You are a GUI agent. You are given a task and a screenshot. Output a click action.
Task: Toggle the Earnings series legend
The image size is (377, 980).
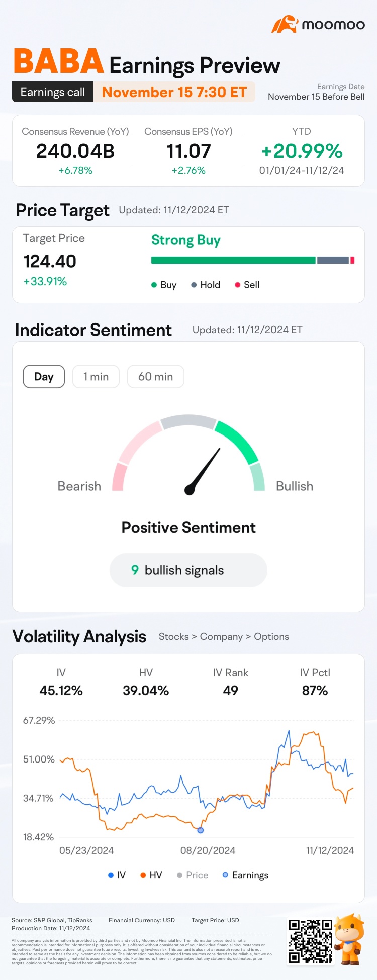[x=245, y=875]
